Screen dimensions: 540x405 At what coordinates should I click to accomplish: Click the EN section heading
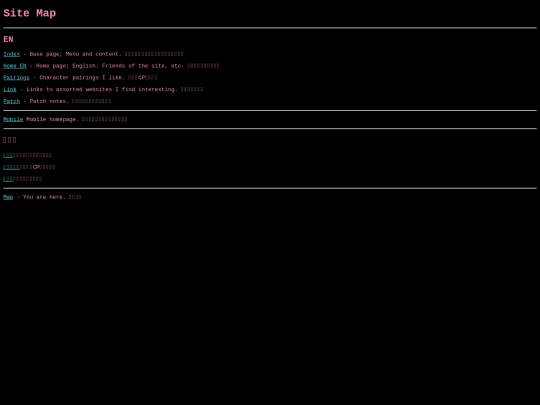tap(8, 39)
